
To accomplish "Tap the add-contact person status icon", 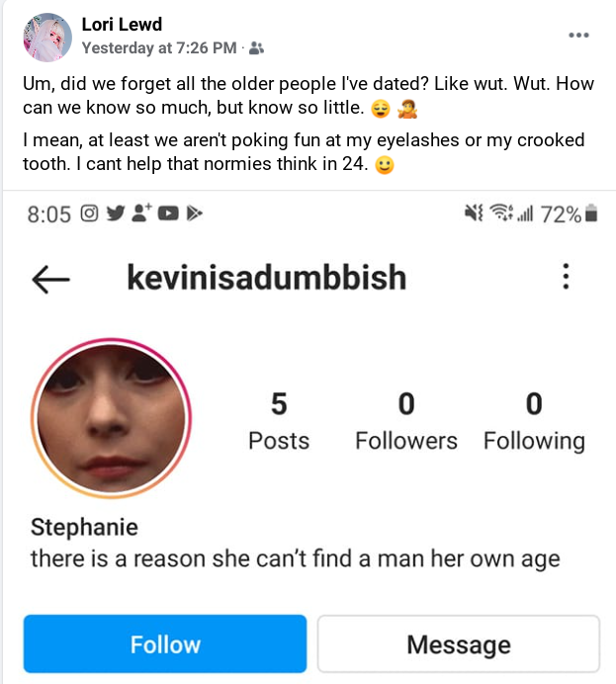I will (x=141, y=213).
